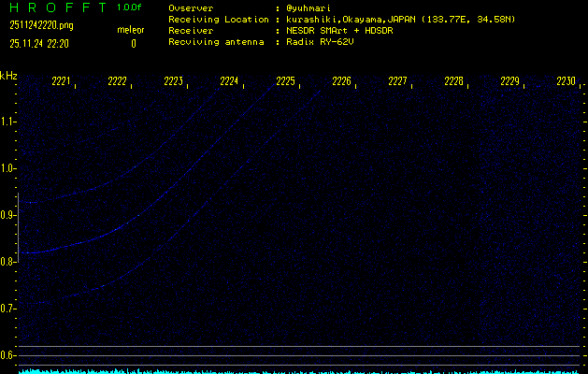The height and width of the screenshot is (374, 588).
Task: Click the kHz axis unit label
Action: (x=8, y=76)
